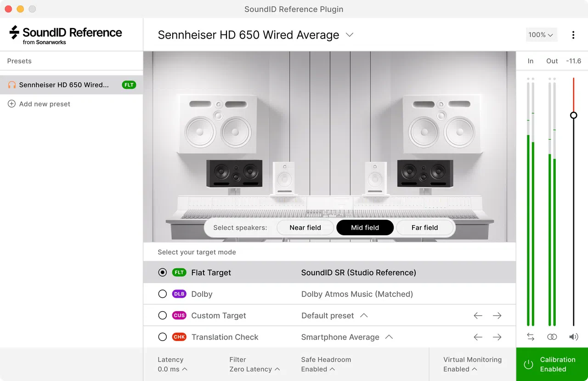Click the speaker volume icon
Viewport: 588px width, 381px height.
pyautogui.click(x=573, y=337)
